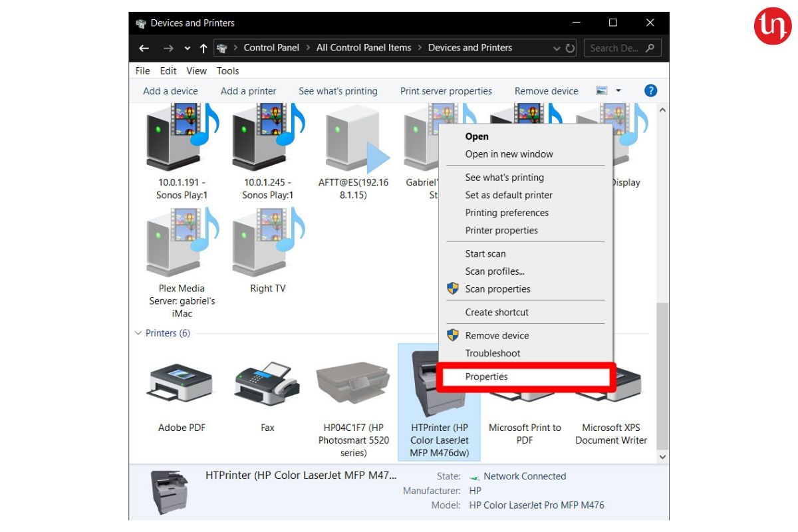Open the Edit menu
The width and height of the screenshot is (798, 532).
[168, 70]
